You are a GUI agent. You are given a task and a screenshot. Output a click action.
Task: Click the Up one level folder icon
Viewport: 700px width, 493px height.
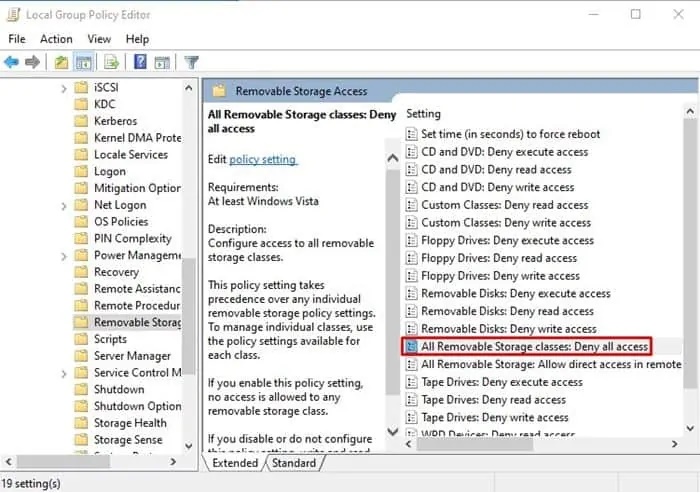tap(61, 62)
